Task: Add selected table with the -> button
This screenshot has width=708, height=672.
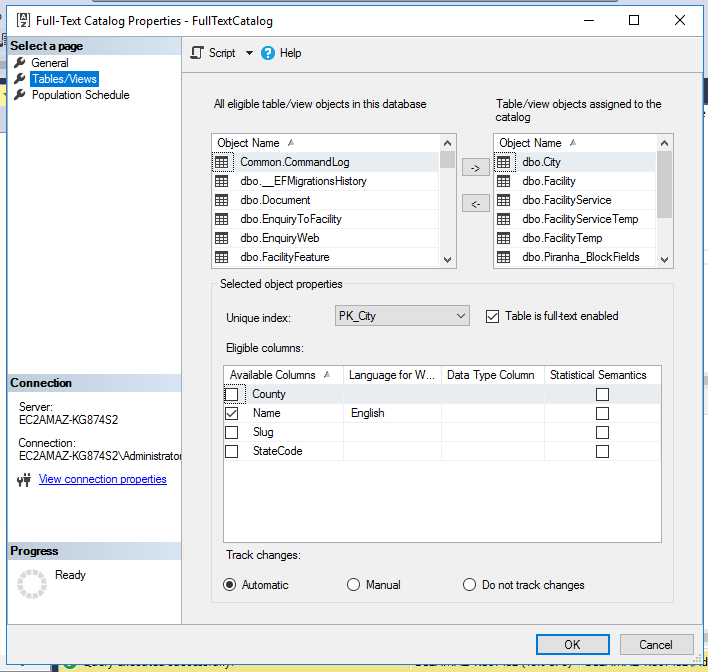Action: (475, 168)
